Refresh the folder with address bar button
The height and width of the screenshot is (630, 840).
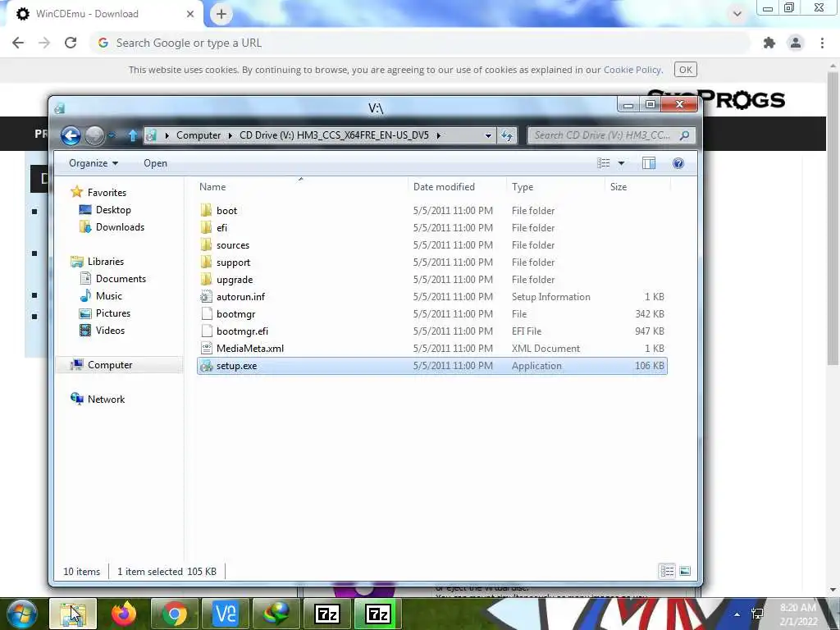pos(507,135)
